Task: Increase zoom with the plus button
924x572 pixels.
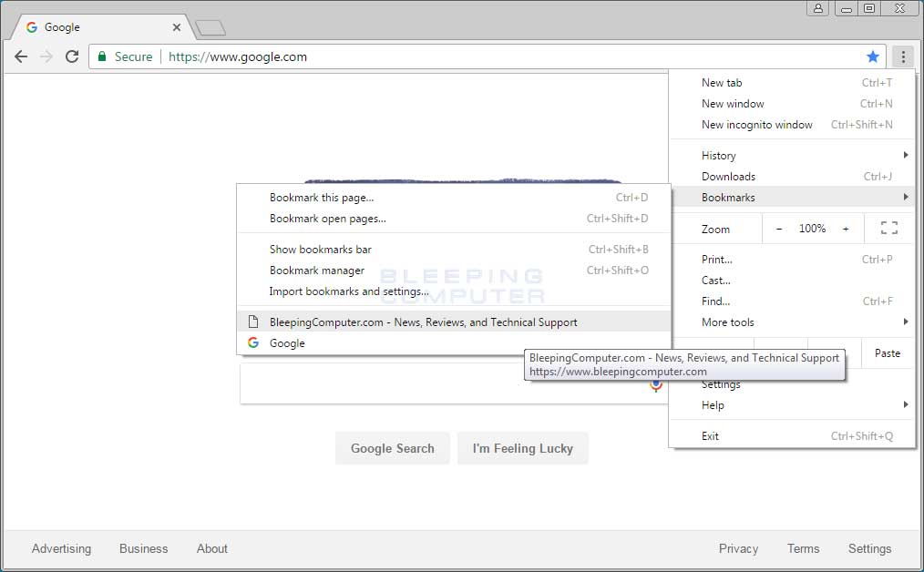Action: click(x=846, y=229)
